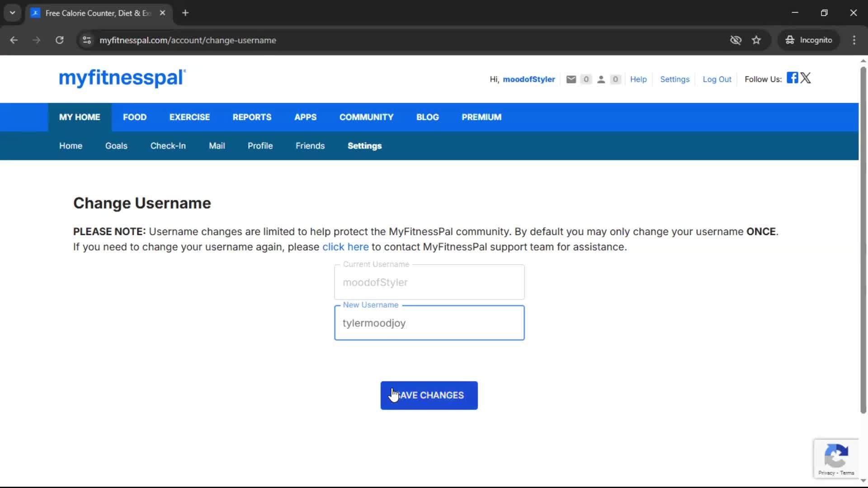Click the friend request count badge
The width and height of the screenshot is (868, 488).
(615, 80)
